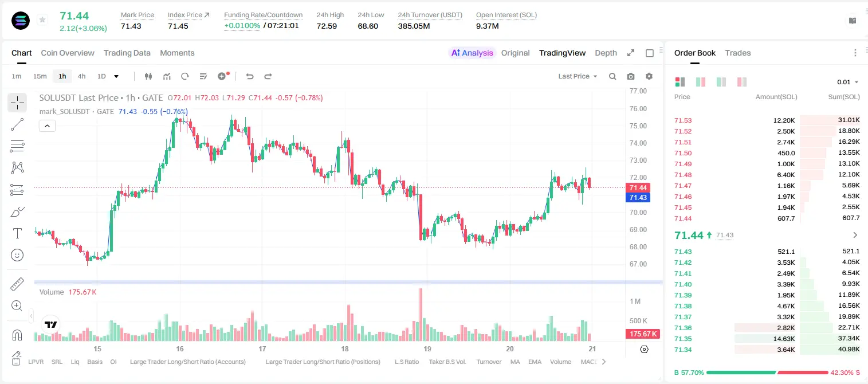The image size is (868, 384).
Task: Click the AI Analysis button
Action: tap(472, 53)
